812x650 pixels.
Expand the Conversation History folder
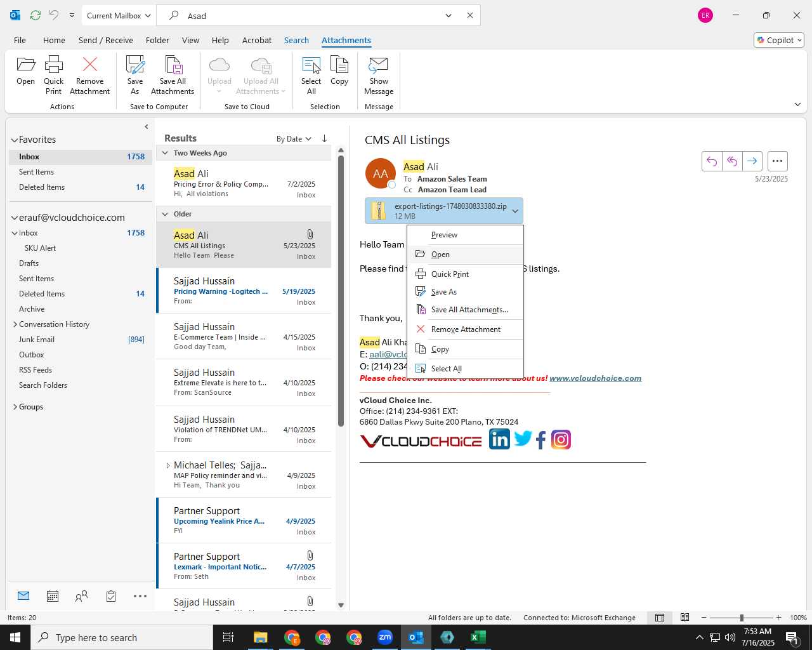(x=15, y=324)
